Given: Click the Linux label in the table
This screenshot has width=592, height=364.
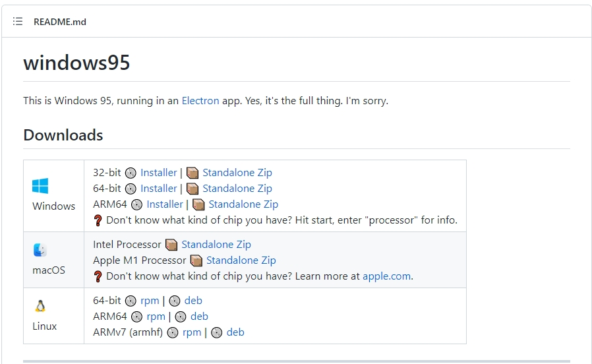Looking at the screenshot, I should click(x=45, y=326).
